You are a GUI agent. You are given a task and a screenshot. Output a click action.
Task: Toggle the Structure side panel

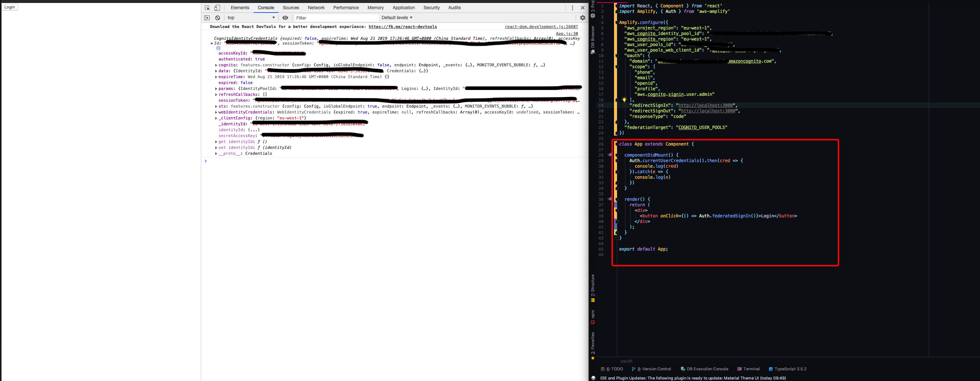tap(593, 284)
